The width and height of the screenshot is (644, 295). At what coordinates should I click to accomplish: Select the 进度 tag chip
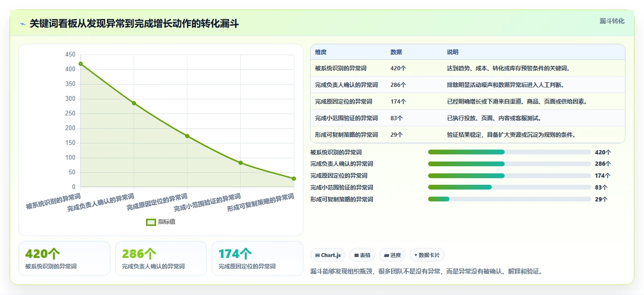pyautogui.click(x=392, y=255)
